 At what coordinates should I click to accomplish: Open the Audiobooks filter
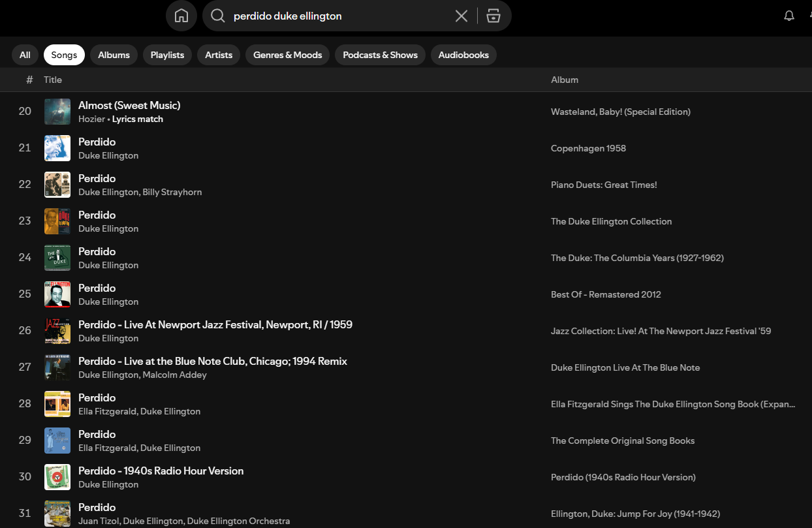coord(463,55)
